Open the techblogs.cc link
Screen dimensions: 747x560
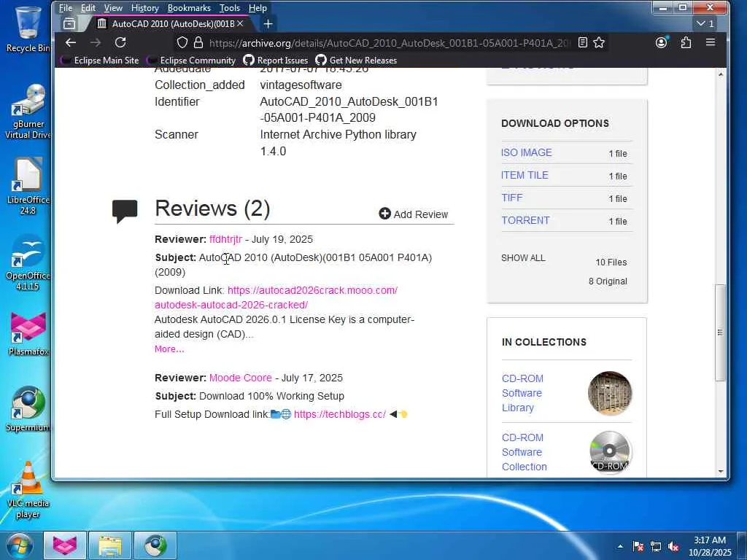pos(340,414)
